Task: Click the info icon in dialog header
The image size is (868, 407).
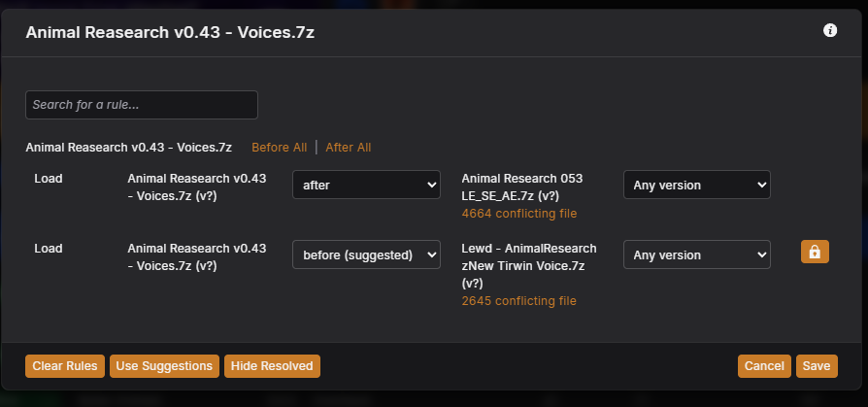Action: point(830,30)
